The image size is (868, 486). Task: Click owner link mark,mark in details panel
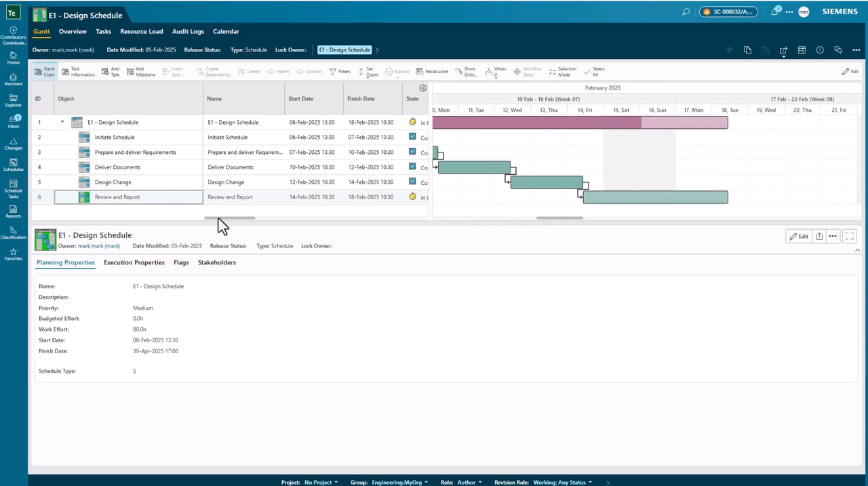pos(98,246)
